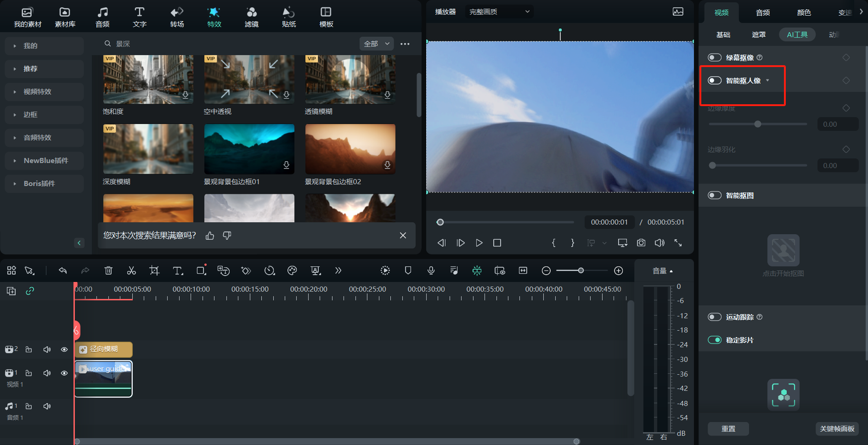Open the 全部 filter dropdown
This screenshot has width=868, height=445.
coord(377,44)
